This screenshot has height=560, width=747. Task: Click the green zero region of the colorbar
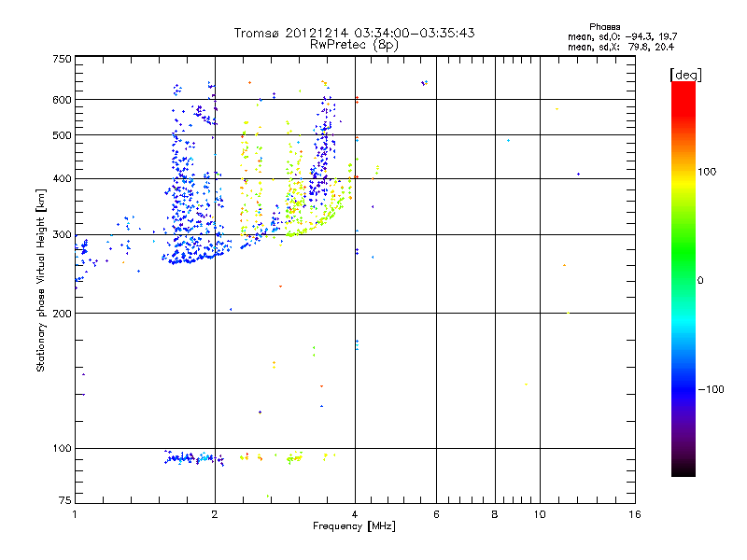(684, 280)
